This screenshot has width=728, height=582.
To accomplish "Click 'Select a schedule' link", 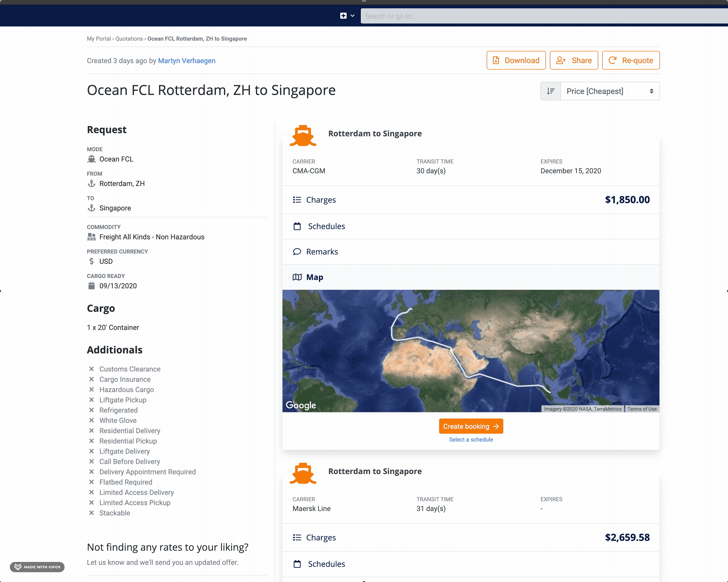I will tap(471, 440).
